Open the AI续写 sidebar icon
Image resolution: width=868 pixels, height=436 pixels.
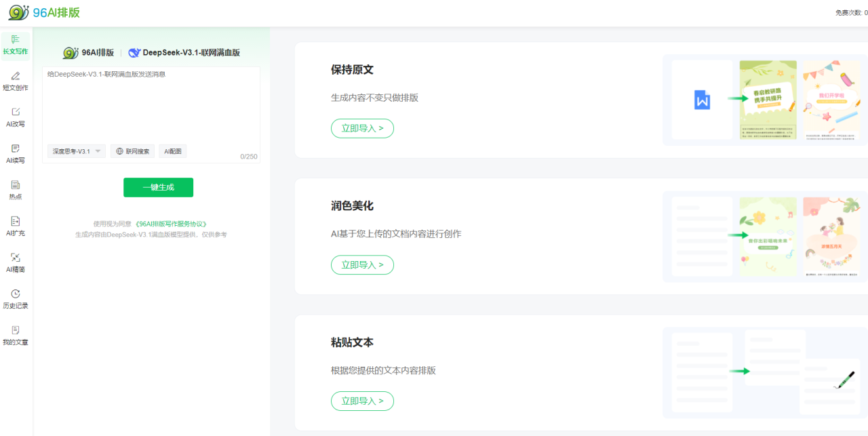[16, 148]
